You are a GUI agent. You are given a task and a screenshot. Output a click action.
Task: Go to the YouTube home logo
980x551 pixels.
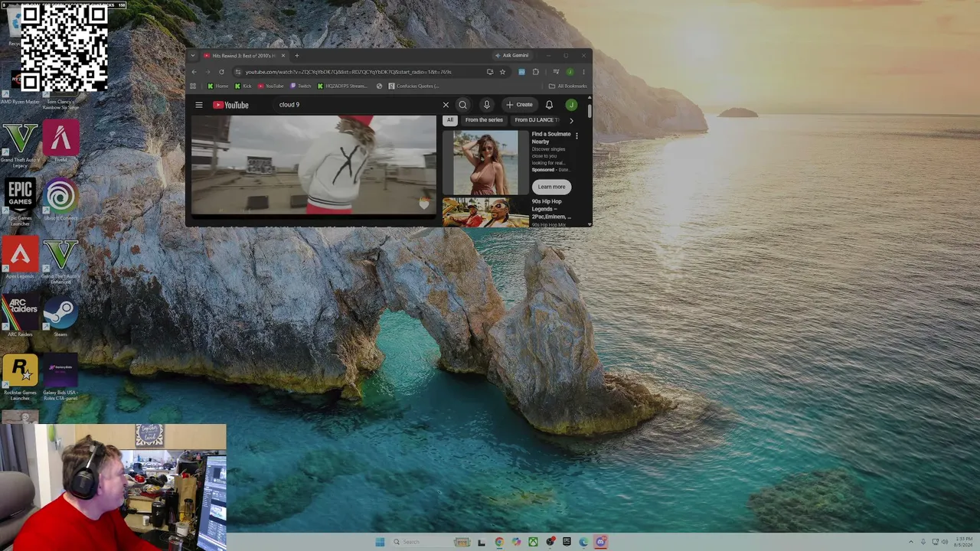[230, 105]
